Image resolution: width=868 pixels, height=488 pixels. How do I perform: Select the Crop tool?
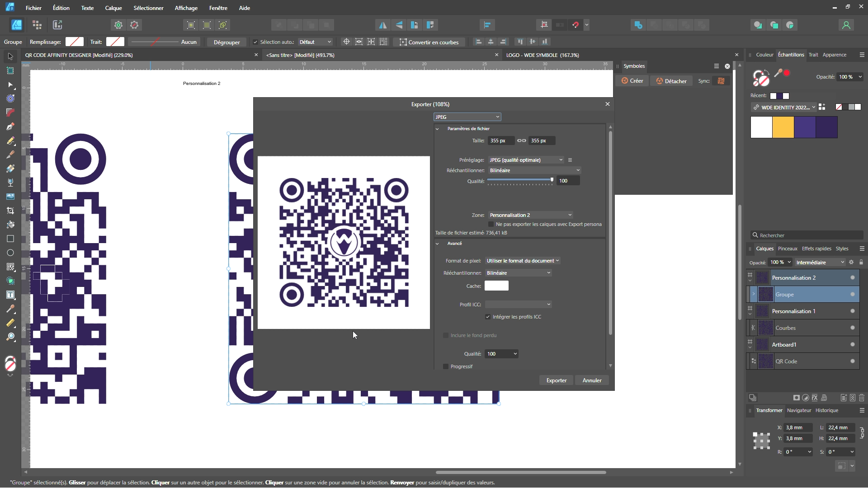(10, 211)
